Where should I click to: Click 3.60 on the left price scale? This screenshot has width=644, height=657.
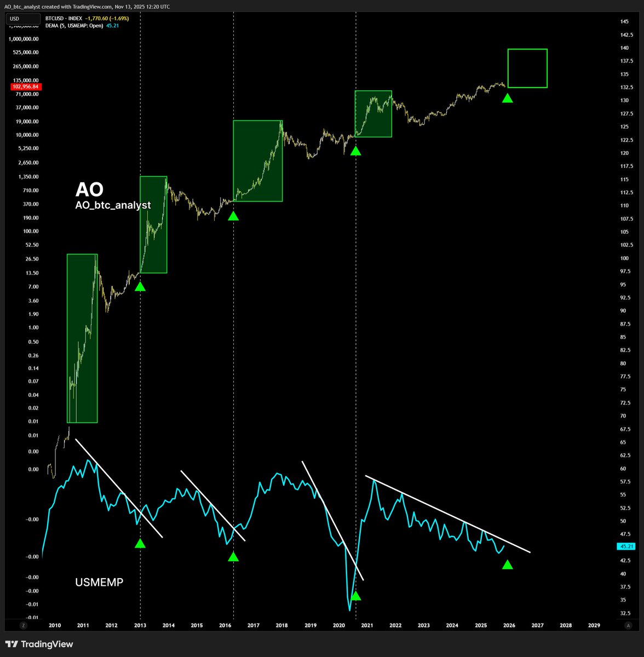[x=33, y=301]
